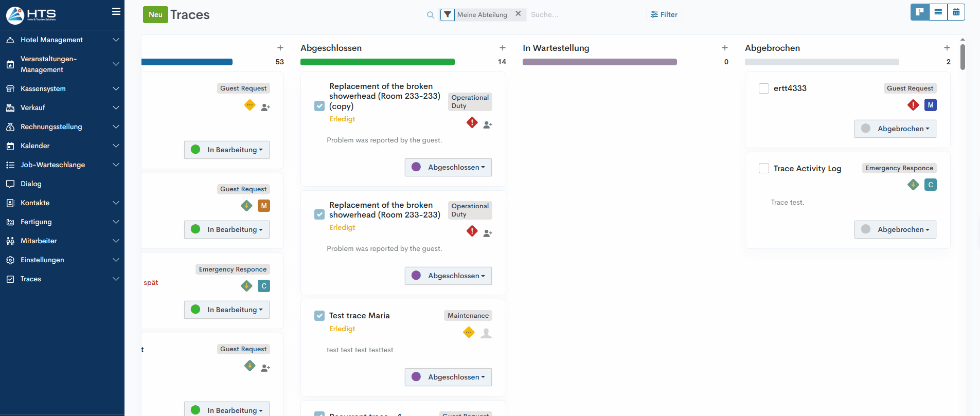Click the hamburger menu icon in sidebar
Image resolution: width=980 pixels, height=416 pixels.
[x=116, y=11]
